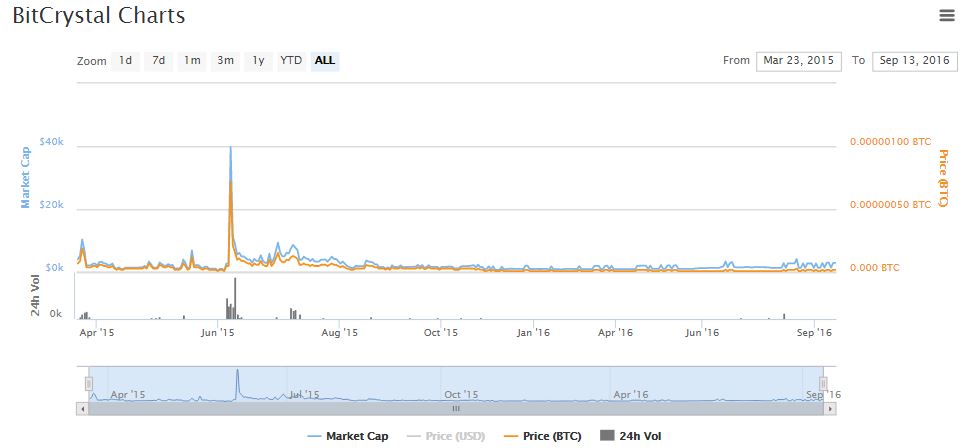Screen dimensions: 967x448
Task: Toggle Market Cap series in legend
Action: click(348, 436)
